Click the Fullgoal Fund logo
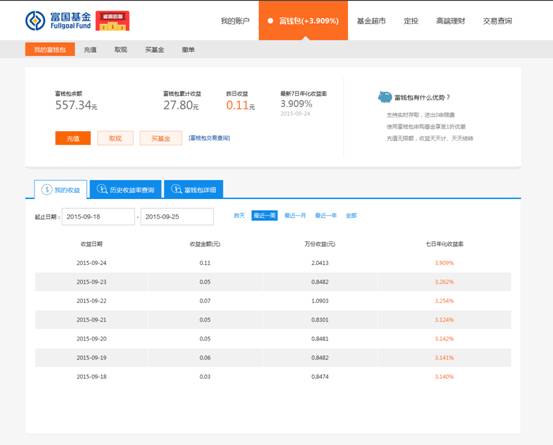553x445 pixels. click(58, 20)
